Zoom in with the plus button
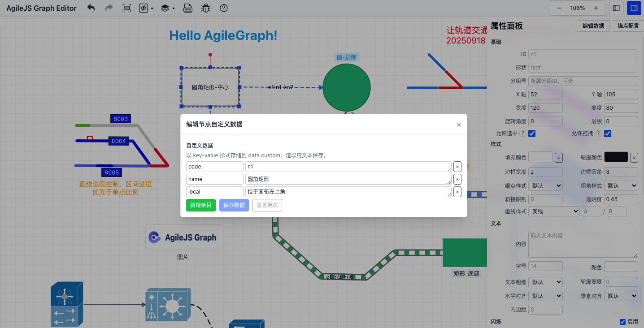This screenshot has height=328, width=644. tap(596, 8)
